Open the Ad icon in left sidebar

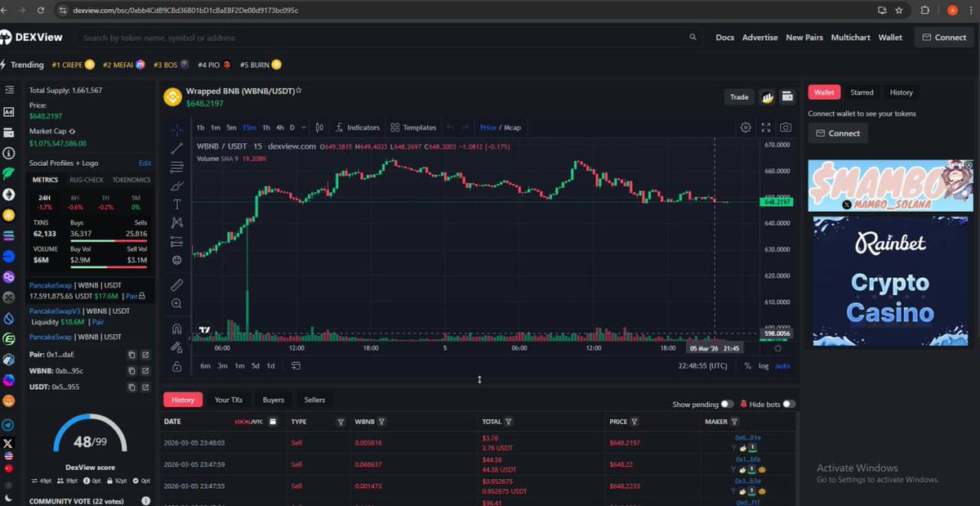(9, 112)
